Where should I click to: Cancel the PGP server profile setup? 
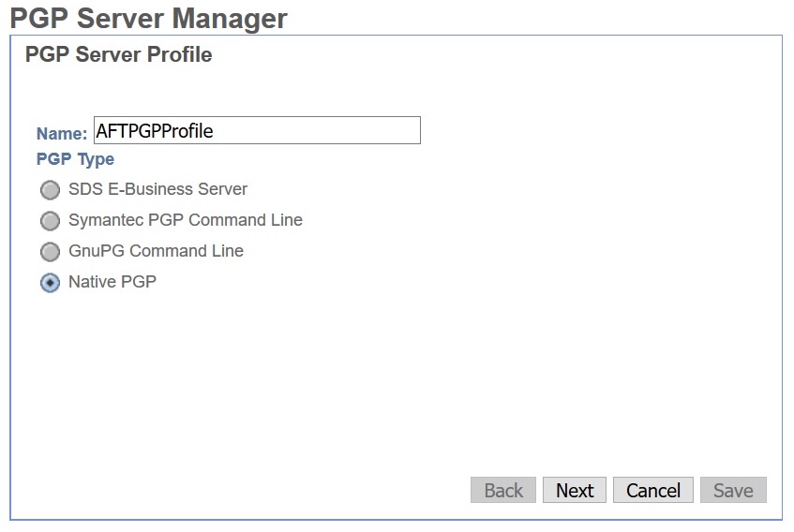653,490
